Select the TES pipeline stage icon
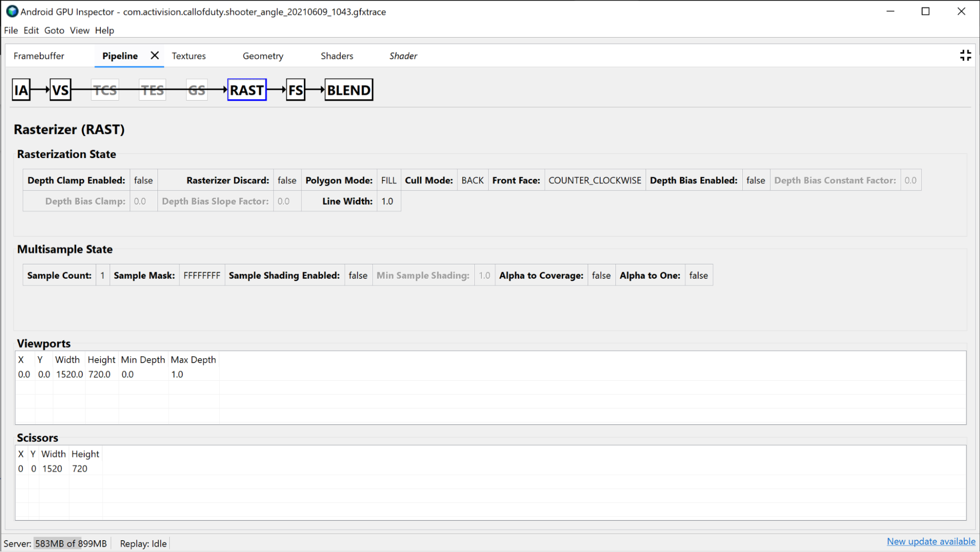 (x=152, y=90)
